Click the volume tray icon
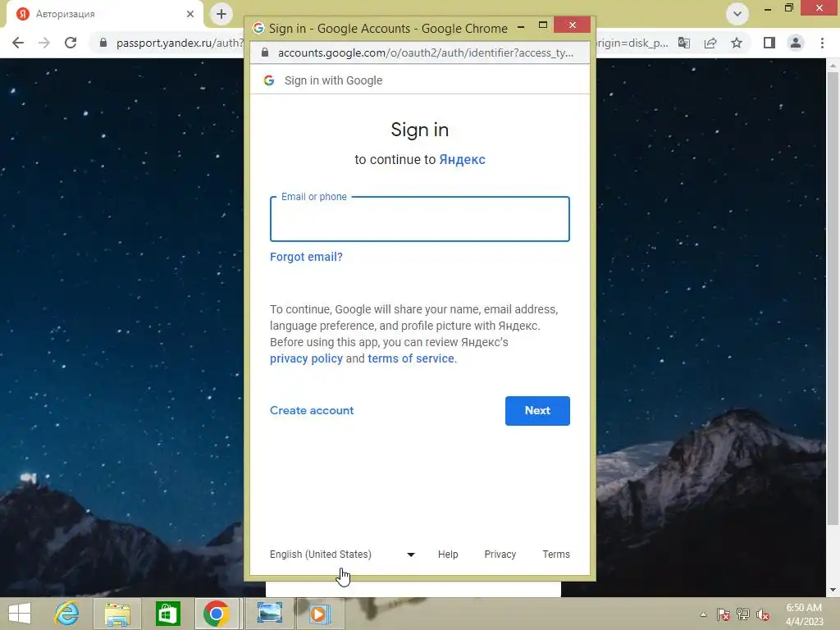Viewport: 840px width, 630px height. pos(763,614)
